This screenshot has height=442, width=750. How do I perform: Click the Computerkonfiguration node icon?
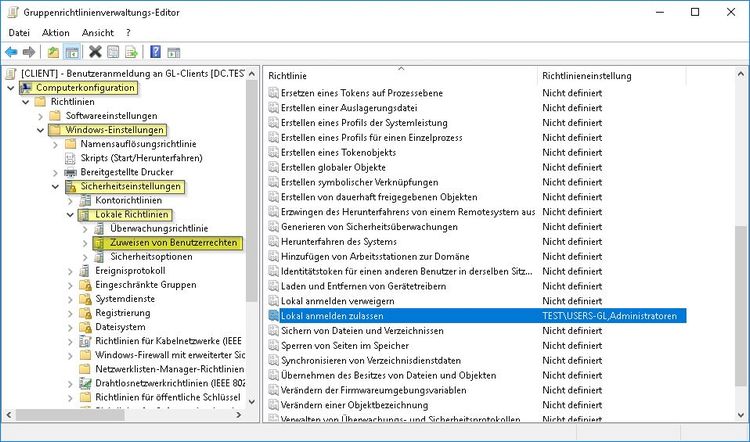(x=26, y=88)
